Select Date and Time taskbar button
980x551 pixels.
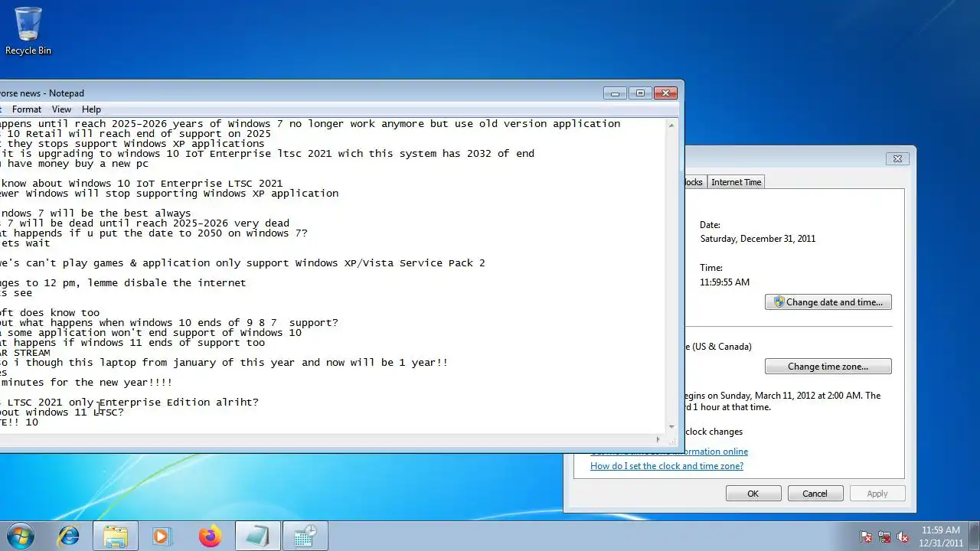305,536
